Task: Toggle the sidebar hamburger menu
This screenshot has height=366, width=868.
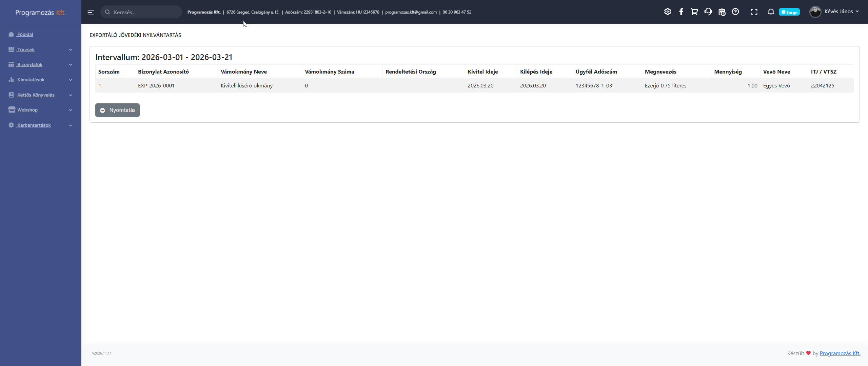Action: pyautogui.click(x=91, y=12)
